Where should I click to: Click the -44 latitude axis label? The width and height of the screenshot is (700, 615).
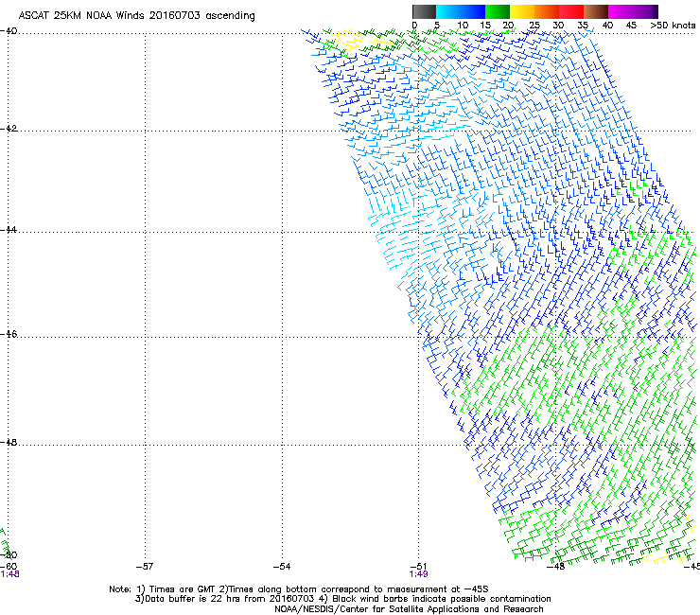coord(9,230)
